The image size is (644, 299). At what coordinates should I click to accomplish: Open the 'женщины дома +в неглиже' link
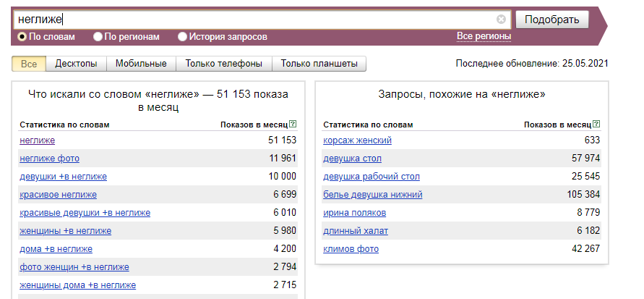point(77,285)
